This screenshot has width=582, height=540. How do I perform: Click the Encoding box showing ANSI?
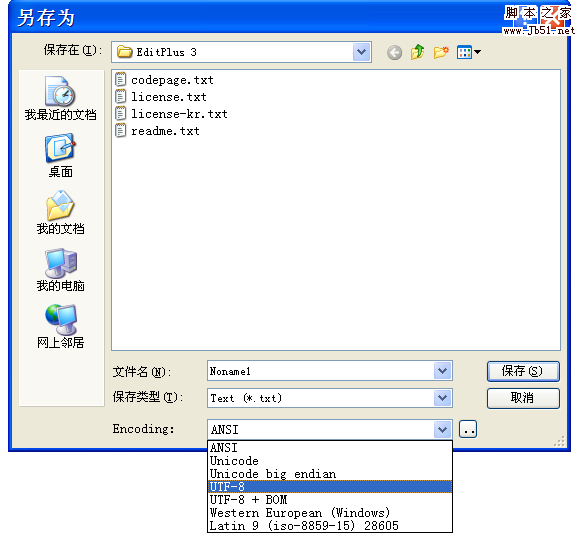pos(321,430)
